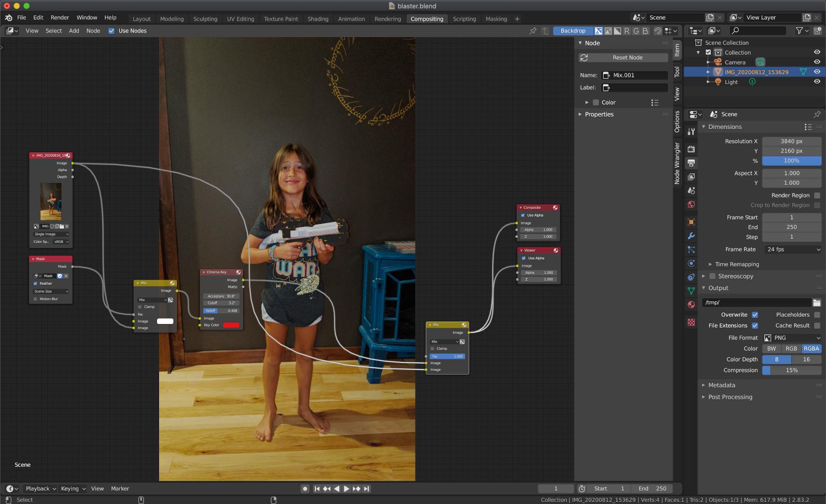Open the Scene properties tab icon
Viewport: 826px width, 504px height.
(691, 191)
